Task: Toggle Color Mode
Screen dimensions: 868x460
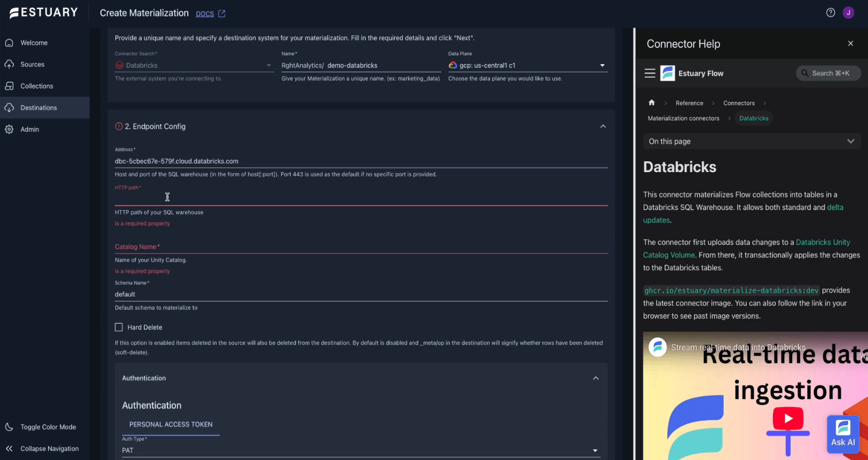Action: tap(48, 427)
